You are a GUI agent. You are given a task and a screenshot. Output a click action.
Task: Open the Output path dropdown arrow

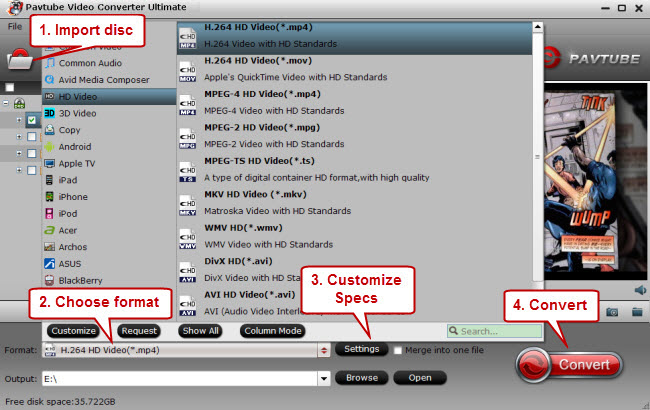tap(324, 378)
